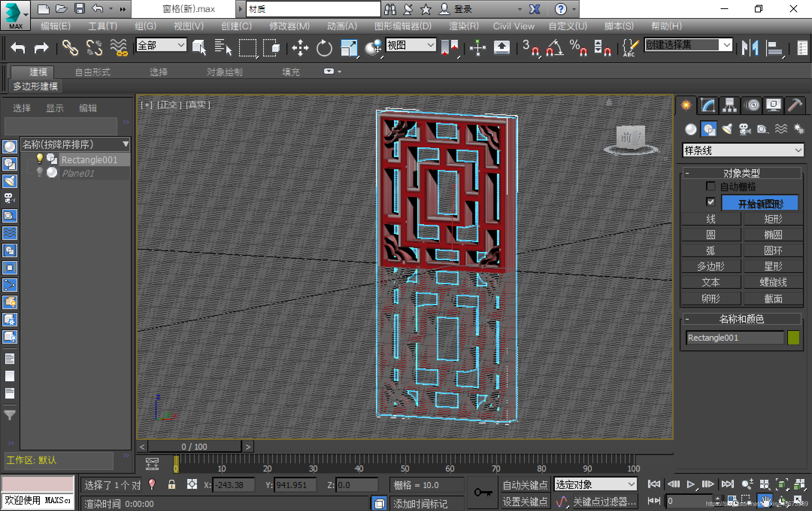Image resolution: width=812 pixels, height=511 pixels.
Task: Toggle Rectangle001 light bulb visibility
Action: click(x=39, y=159)
